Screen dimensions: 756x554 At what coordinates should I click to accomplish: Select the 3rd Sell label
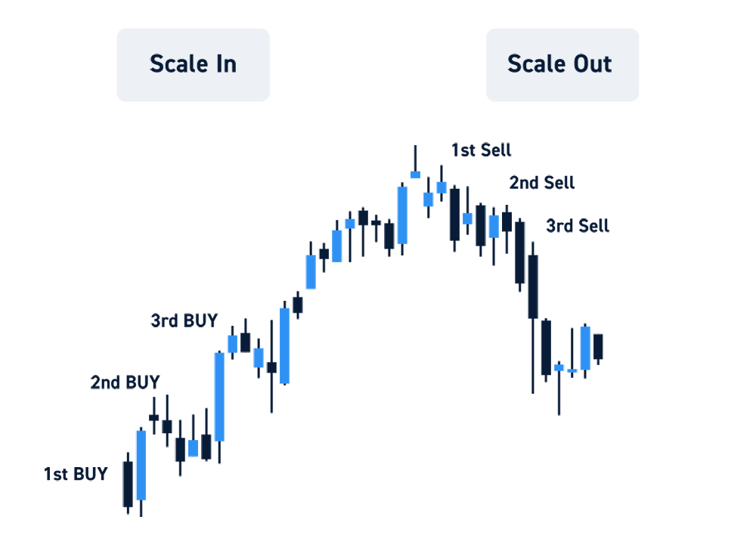(x=578, y=226)
